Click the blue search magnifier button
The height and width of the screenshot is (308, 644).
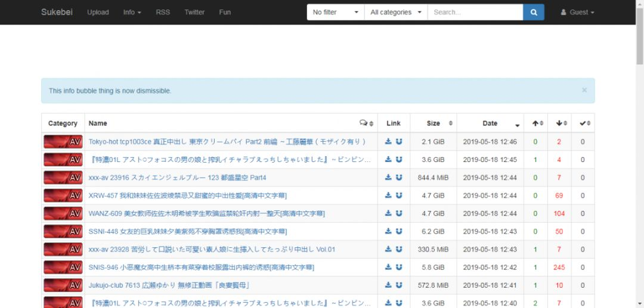pos(533,13)
